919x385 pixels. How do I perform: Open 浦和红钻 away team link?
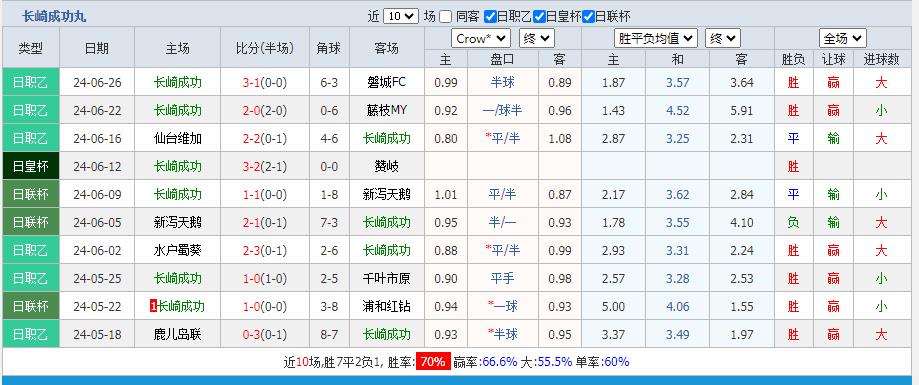point(386,306)
